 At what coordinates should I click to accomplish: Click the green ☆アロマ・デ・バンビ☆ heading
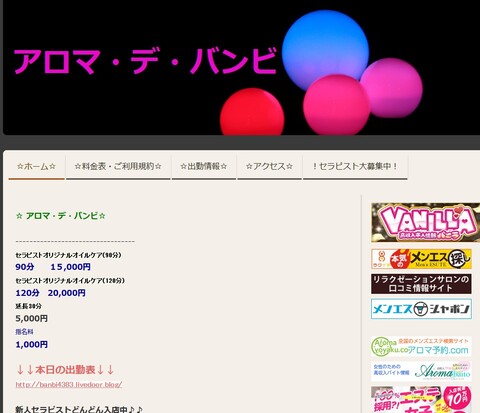coord(61,216)
